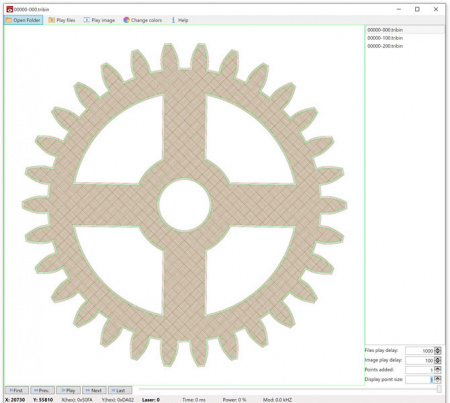Click the Mod: 0.0 kHz status text
The image size is (450, 403).
(277, 400)
